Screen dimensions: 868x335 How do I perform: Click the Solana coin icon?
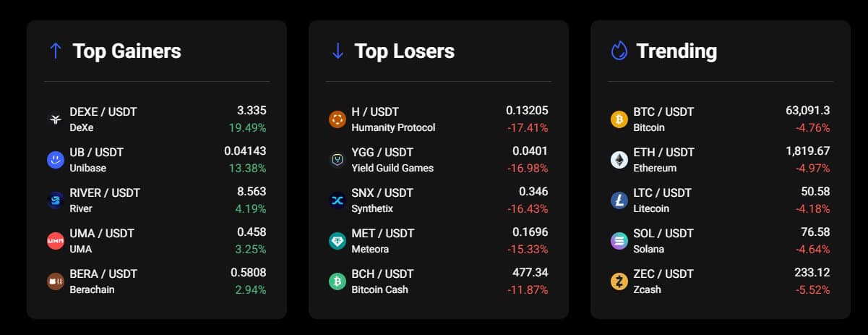click(619, 241)
